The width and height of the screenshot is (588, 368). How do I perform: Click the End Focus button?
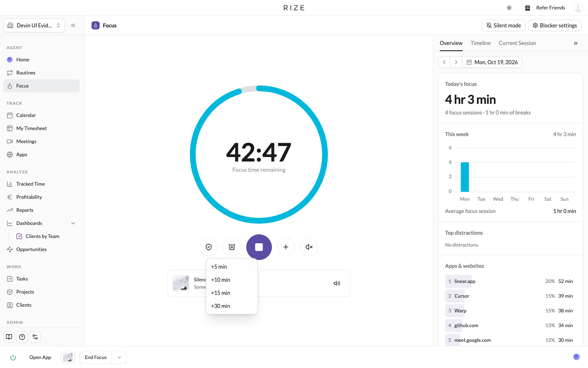coord(96,357)
